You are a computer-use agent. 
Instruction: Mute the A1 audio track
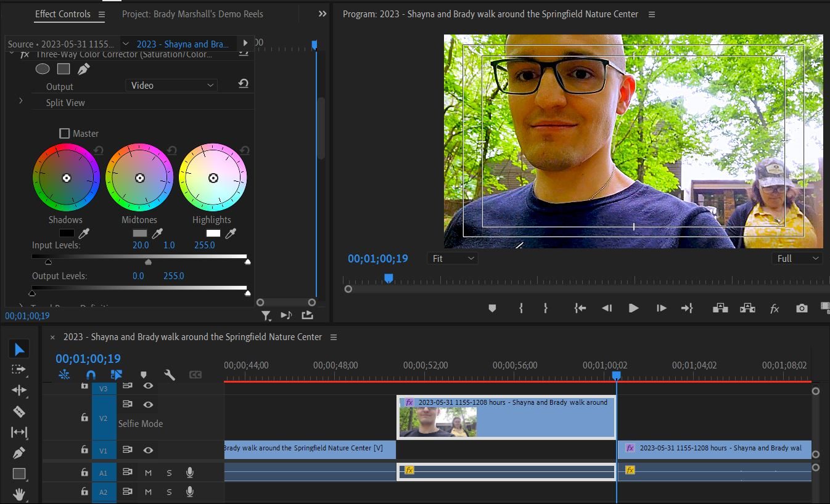(148, 473)
